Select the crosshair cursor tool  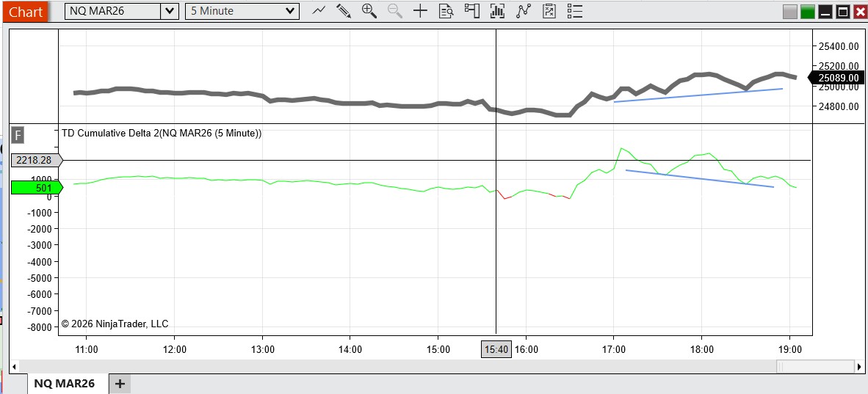click(420, 10)
